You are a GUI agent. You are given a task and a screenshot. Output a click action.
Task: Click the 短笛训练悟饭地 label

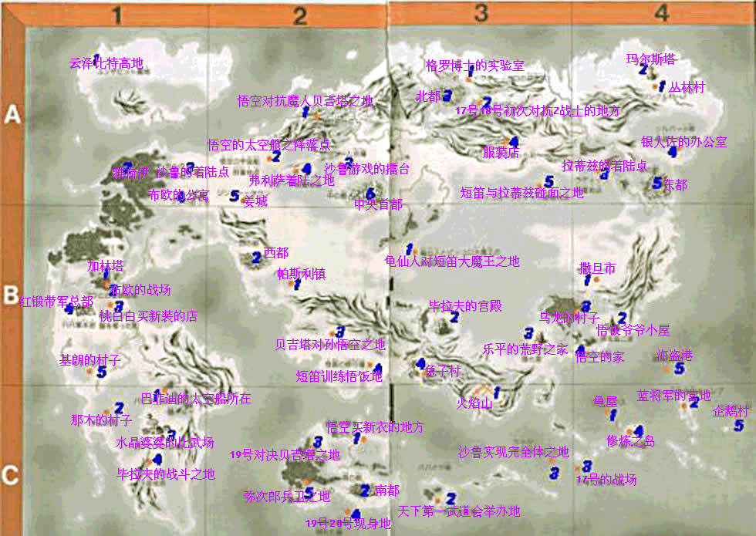[x=339, y=376]
